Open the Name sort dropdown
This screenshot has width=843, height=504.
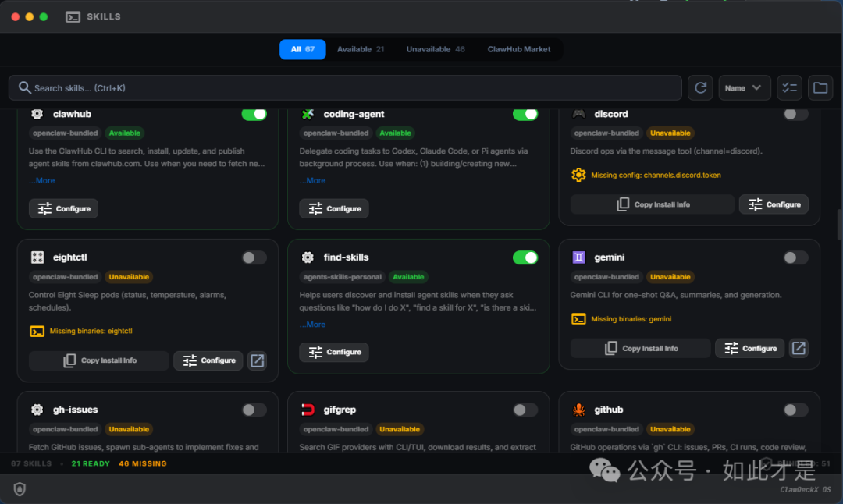(x=745, y=87)
